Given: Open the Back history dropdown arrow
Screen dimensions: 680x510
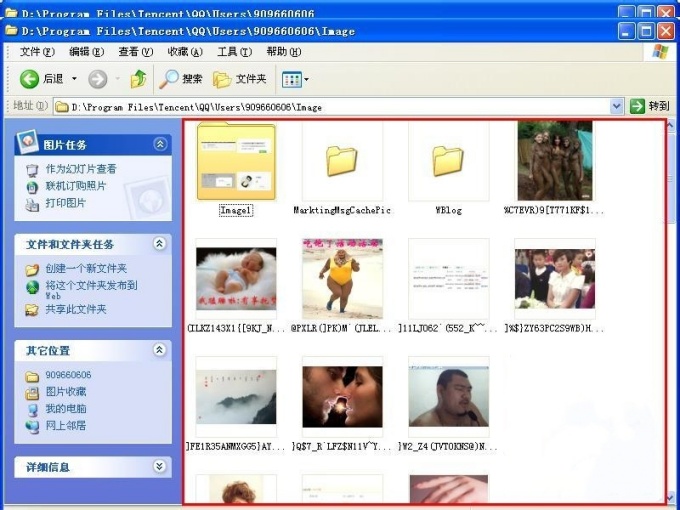Looking at the screenshot, I should coord(74,79).
